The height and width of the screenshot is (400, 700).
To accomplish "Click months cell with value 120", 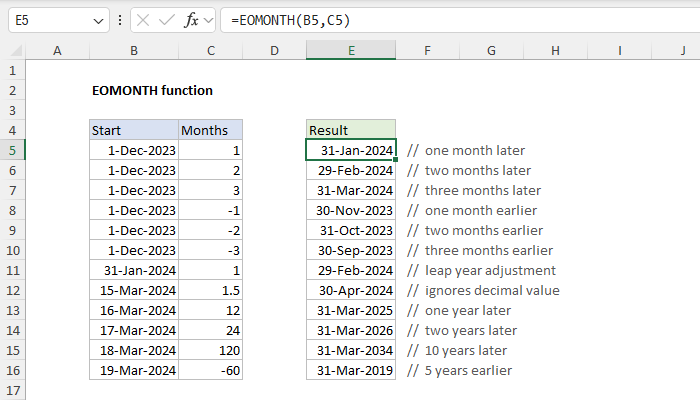I will coord(211,350).
